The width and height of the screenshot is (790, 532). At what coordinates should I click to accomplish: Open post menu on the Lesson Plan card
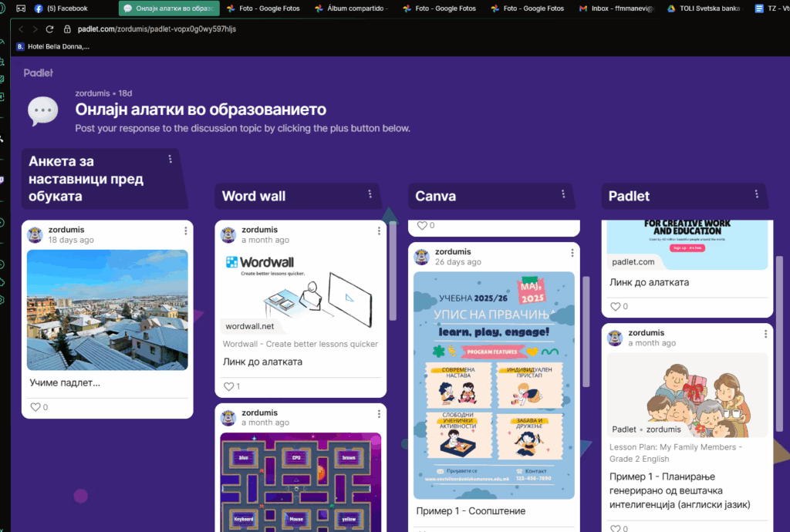765,334
